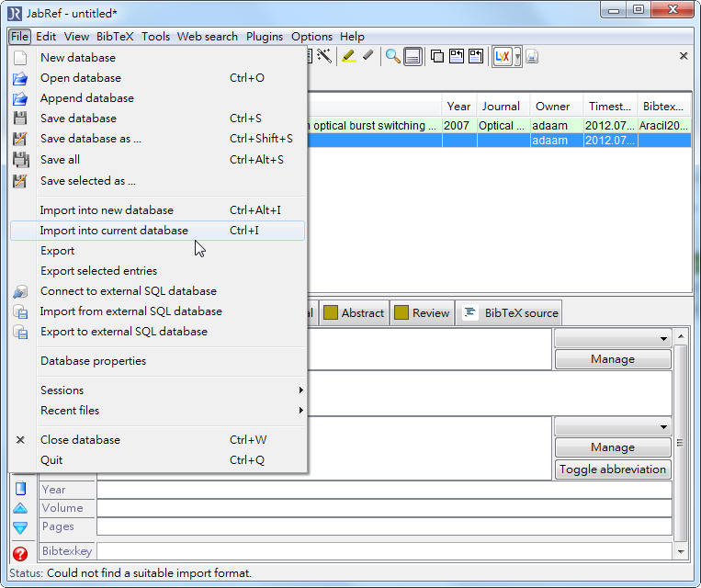Select Export selected entries
Image resolution: width=701 pixels, height=588 pixels.
pyautogui.click(x=157, y=270)
